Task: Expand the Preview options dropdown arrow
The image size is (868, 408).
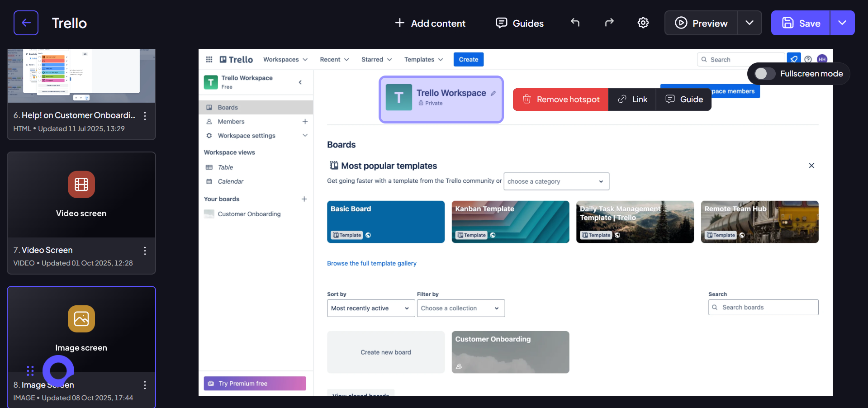Action: pyautogui.click(x=749, y=23)
